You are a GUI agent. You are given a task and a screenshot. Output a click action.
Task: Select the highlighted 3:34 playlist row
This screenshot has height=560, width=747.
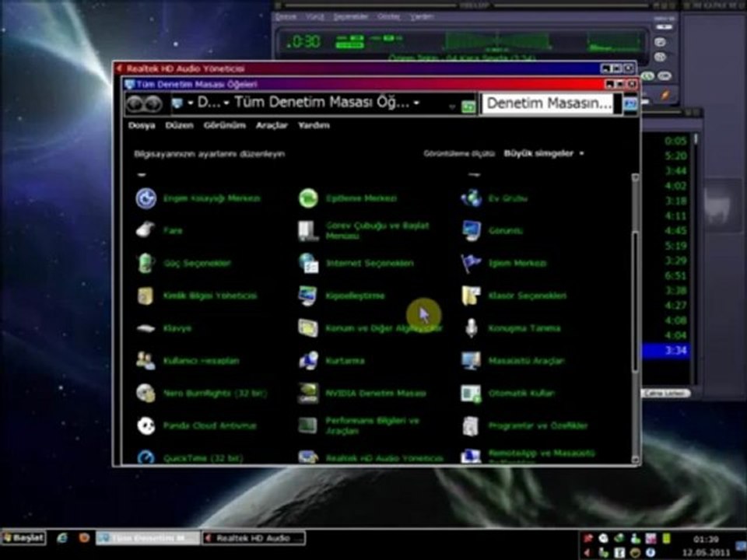(665, 351)
